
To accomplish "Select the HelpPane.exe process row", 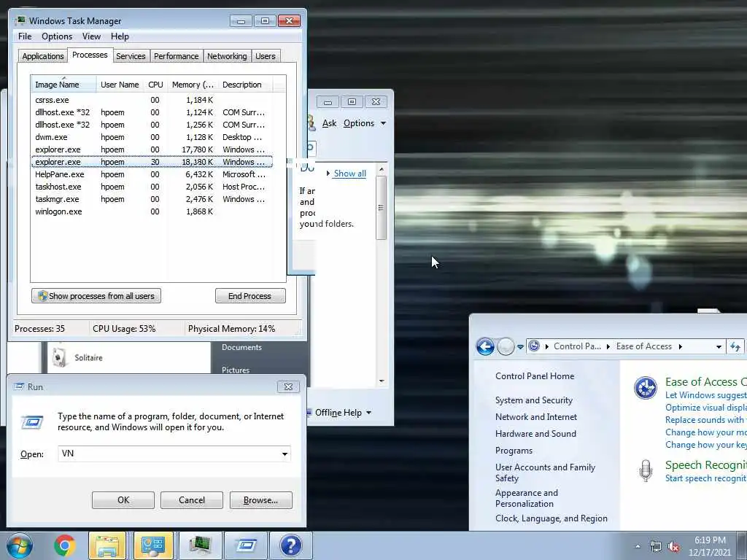I will pyautogui.click(x=152, y=174).
